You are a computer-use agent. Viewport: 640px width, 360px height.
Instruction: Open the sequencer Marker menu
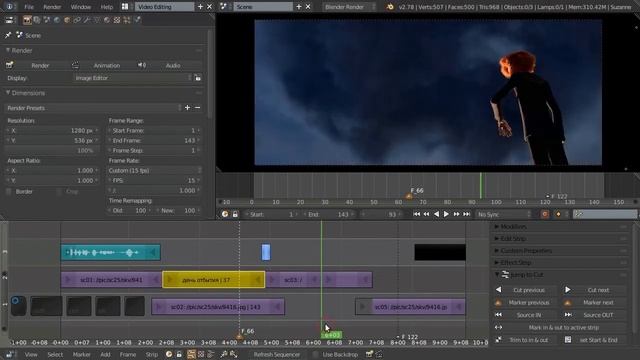(x=82, y=354)
